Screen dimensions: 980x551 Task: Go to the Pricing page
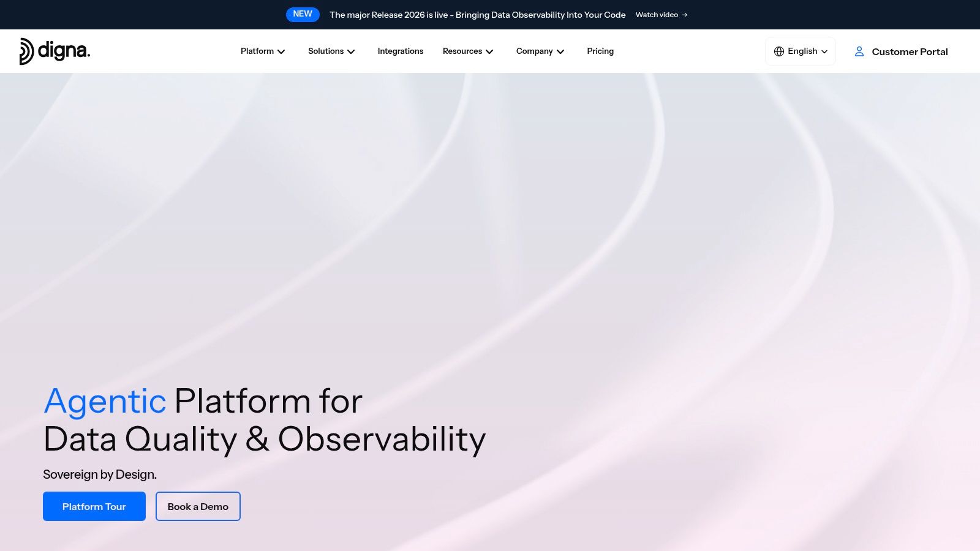(x=600, y=51)
